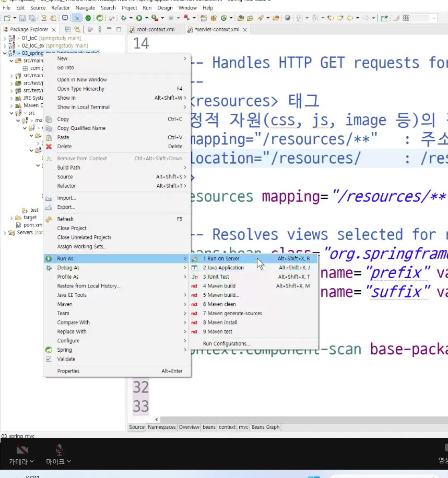The width and height of the screenshot is (448, 478).
Task: Minimize the Package Explorer view
Action: (109, 29)
